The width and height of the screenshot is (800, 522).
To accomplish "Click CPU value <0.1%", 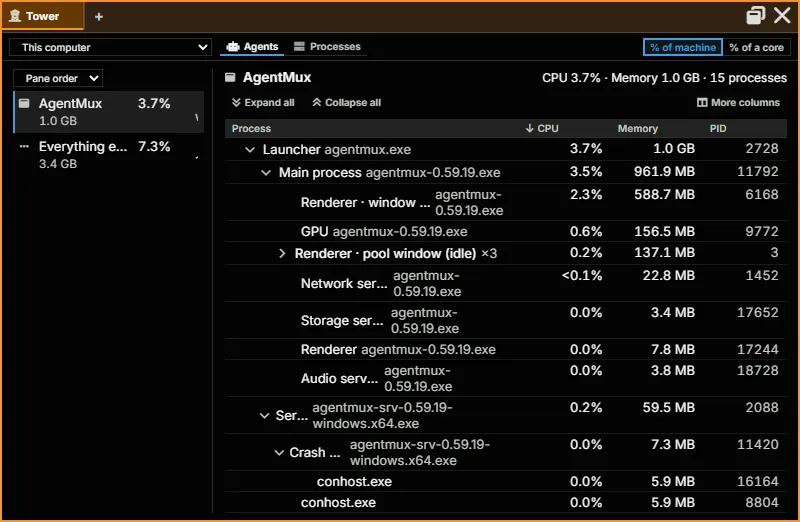I will point(582,276).
